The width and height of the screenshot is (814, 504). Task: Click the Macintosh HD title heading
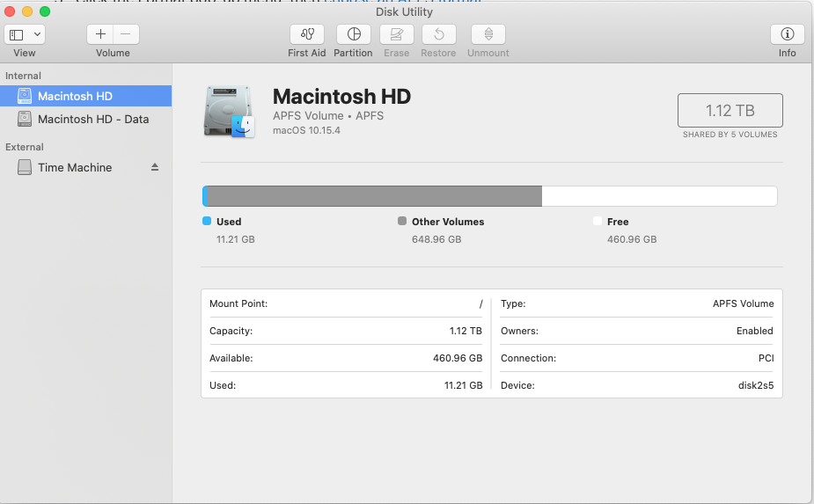[x=341, y=97]
